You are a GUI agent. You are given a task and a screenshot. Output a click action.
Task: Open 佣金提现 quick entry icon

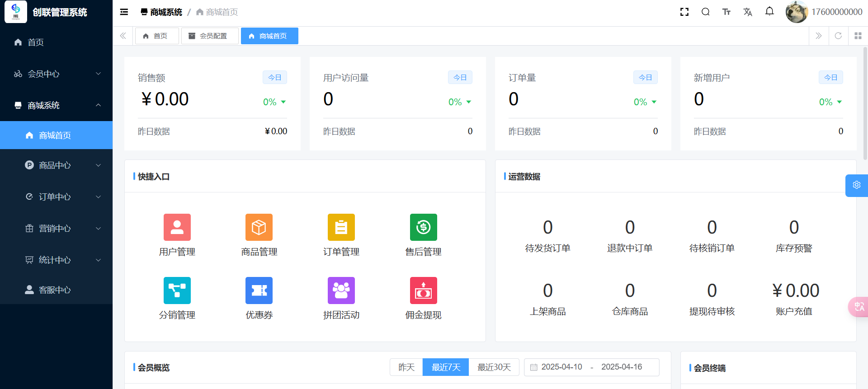point(424,291)
